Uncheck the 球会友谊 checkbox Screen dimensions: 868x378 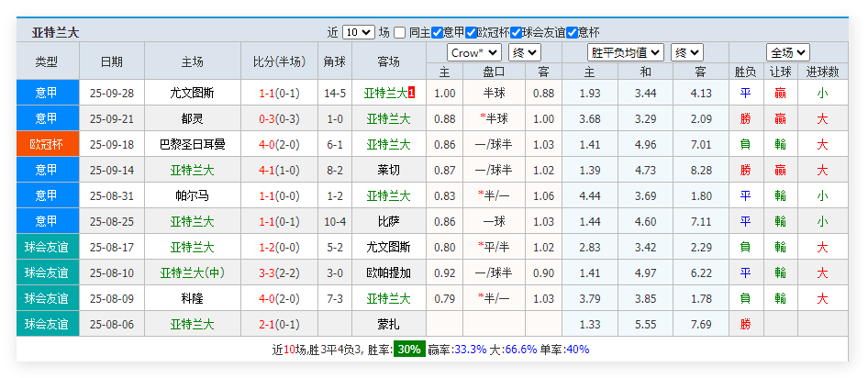(517, 32)
